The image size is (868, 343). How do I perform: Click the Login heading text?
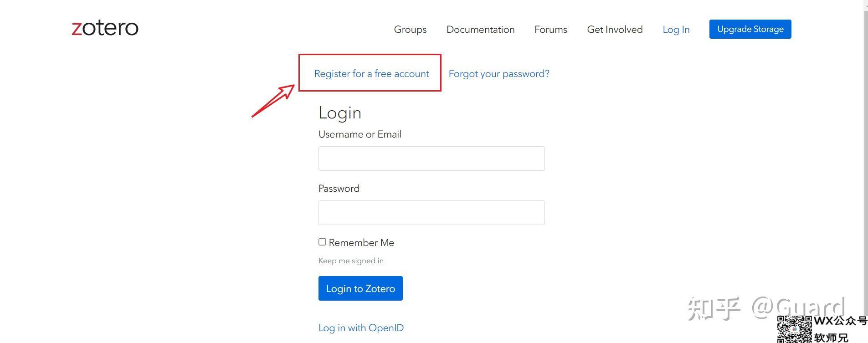(340, 113)
